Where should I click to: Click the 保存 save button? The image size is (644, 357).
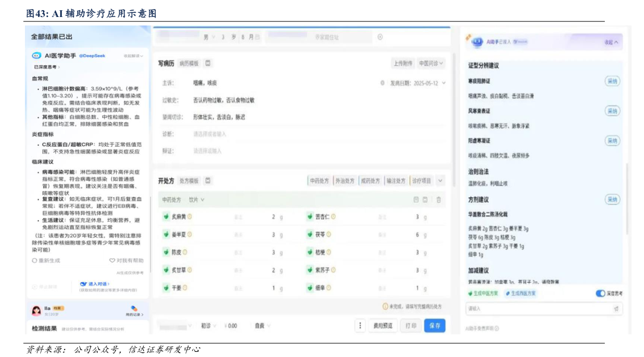434,326
